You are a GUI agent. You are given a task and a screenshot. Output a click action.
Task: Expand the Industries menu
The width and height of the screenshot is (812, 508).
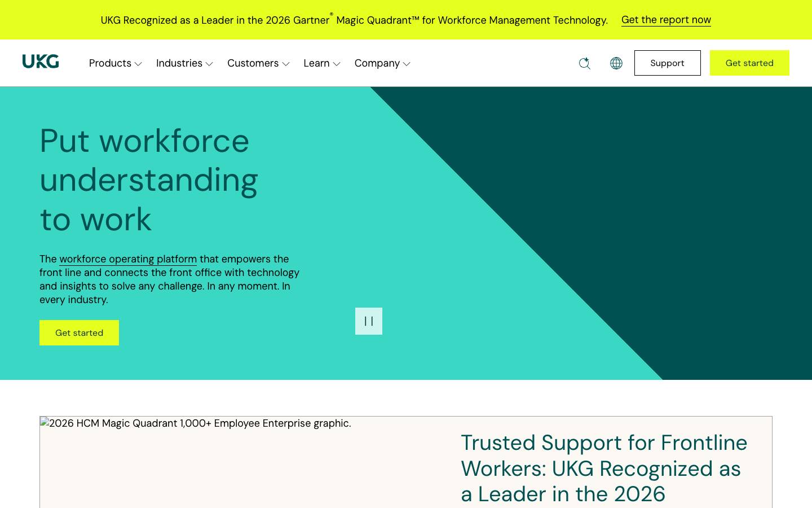coord(184,63)
